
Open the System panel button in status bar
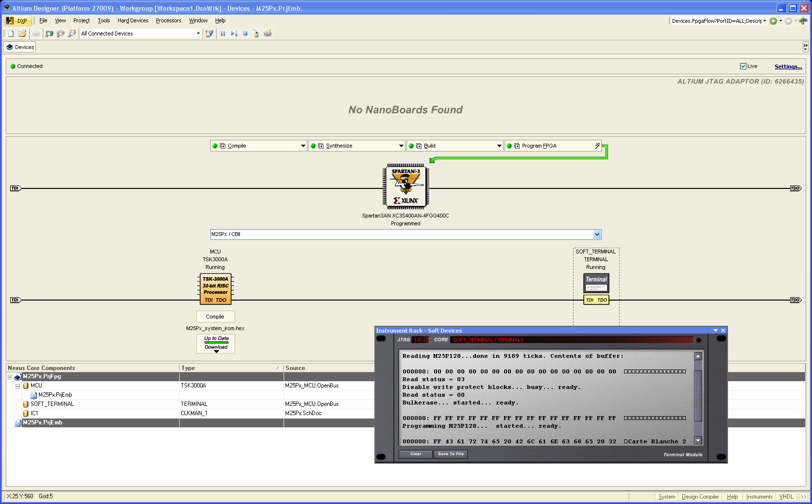pyautogui.click(x=666, y=497)
